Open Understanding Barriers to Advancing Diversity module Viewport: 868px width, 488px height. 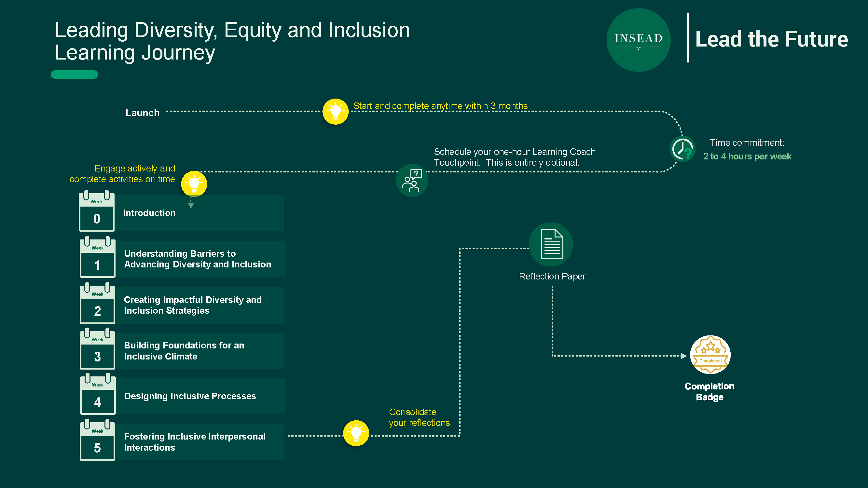(x=200, y=259)
